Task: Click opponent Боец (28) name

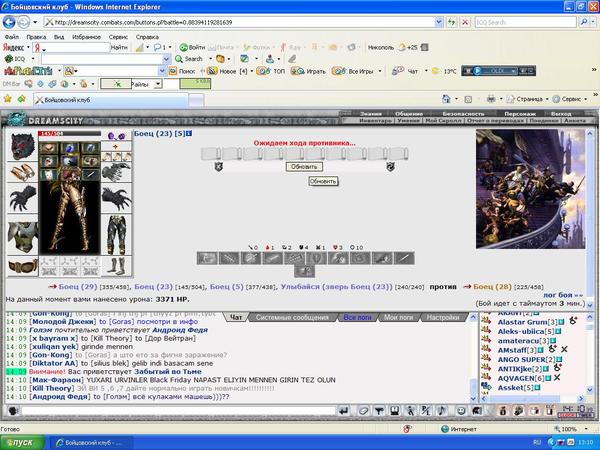Action: (x=492, y=287)
